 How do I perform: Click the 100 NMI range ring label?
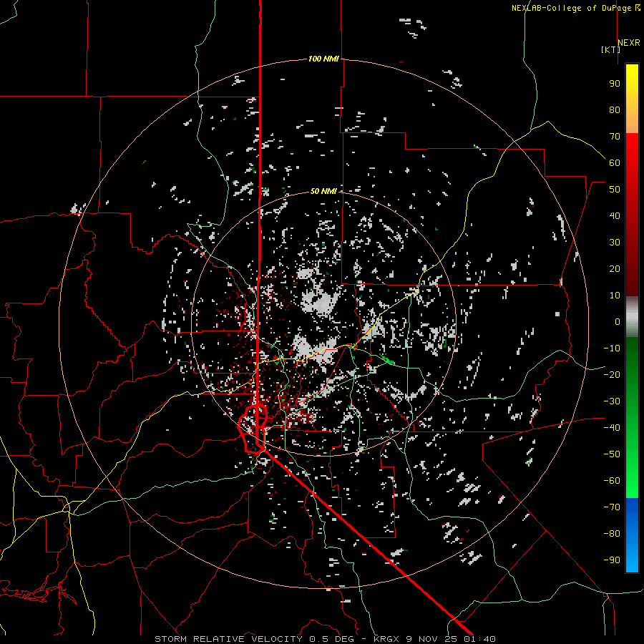323,59
